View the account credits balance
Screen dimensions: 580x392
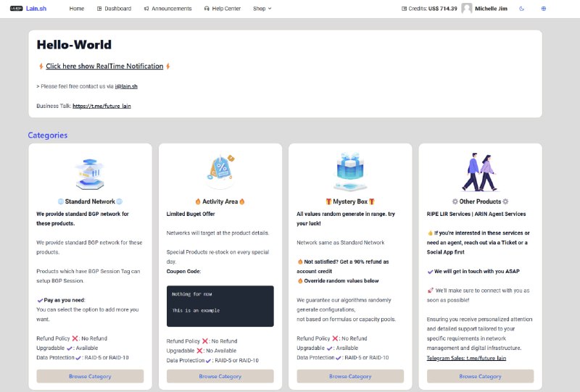pos(429,9)
